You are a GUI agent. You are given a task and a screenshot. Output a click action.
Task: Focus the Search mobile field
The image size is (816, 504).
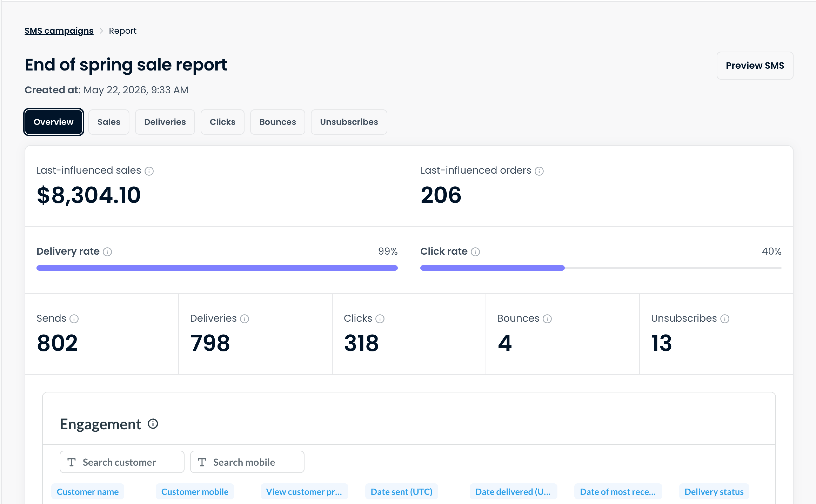pos(247,462)
